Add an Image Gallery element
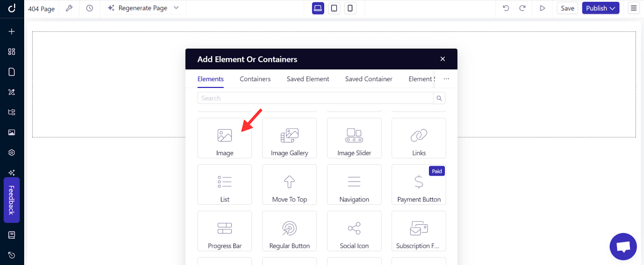 (x=289, y=138)
